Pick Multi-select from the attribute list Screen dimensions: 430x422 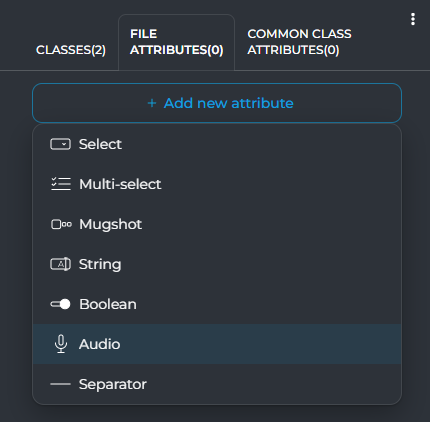[217, 184]
